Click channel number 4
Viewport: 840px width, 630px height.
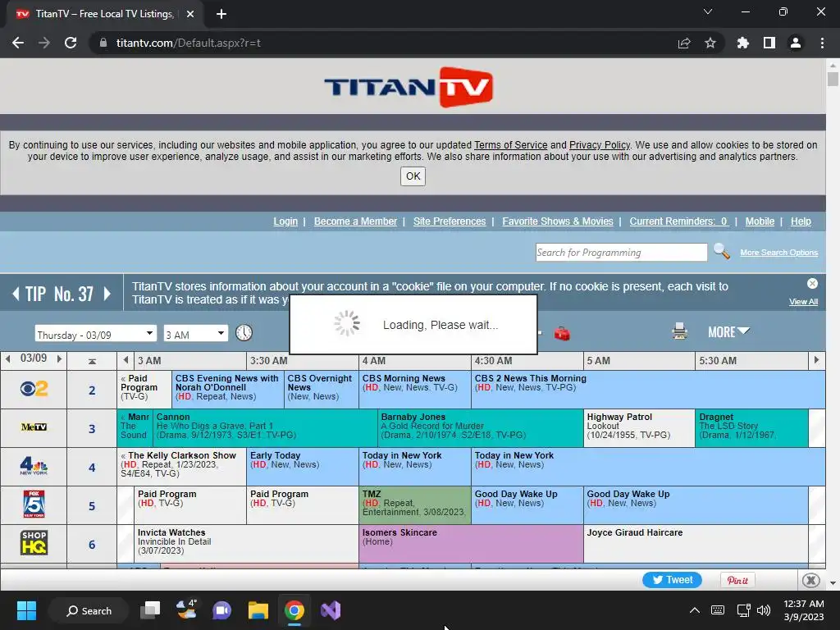[x=92, y=467]
